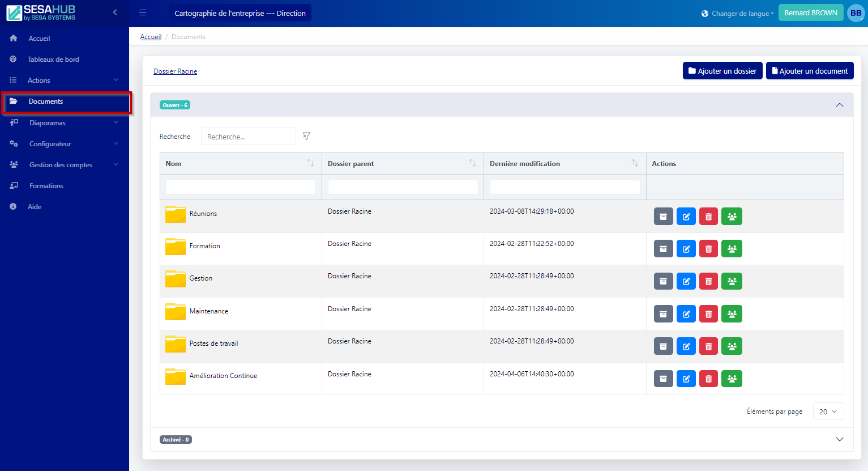Click the BB user avatar
868x471 pixels.
(856, 12)
